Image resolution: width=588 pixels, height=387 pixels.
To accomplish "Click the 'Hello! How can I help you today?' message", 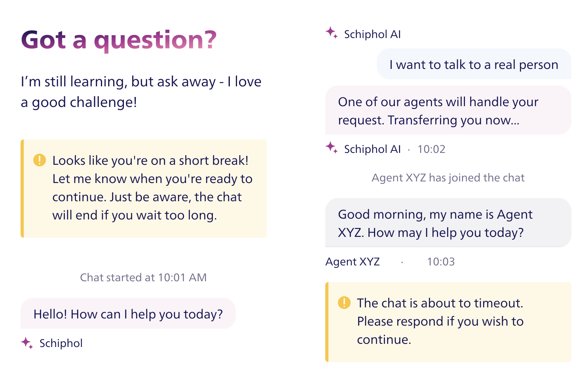I will point(128,314).
